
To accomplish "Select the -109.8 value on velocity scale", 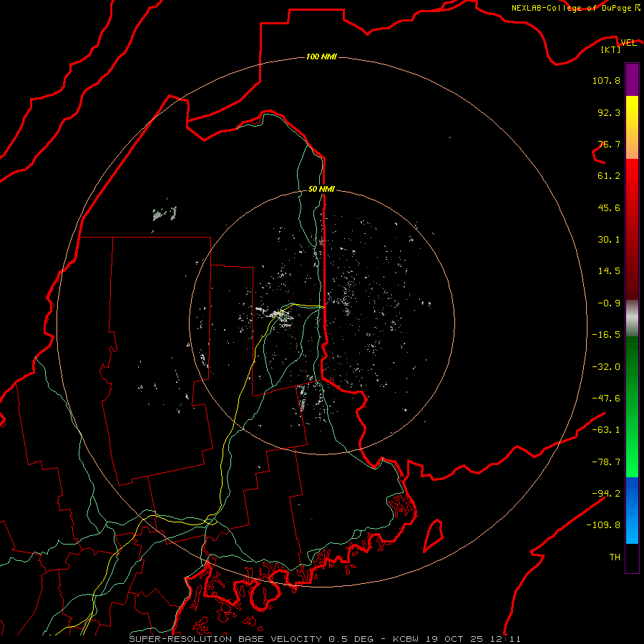I will 603,525.
